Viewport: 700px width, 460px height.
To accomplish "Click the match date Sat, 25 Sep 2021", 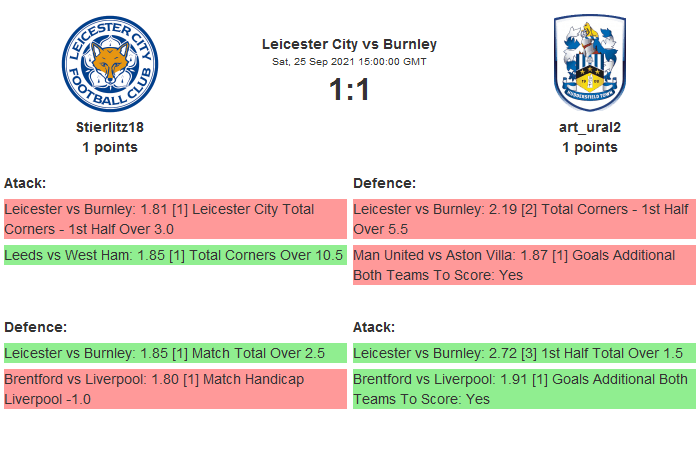I will click(x=349, y=61).
